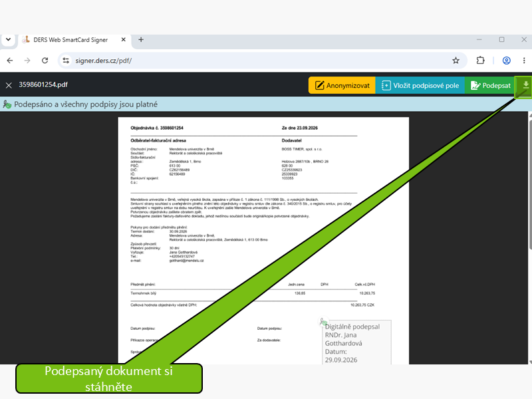This screenshot has height=399, width=532.
Task: Click the Podepsat sign button
Action: [490, 86]
